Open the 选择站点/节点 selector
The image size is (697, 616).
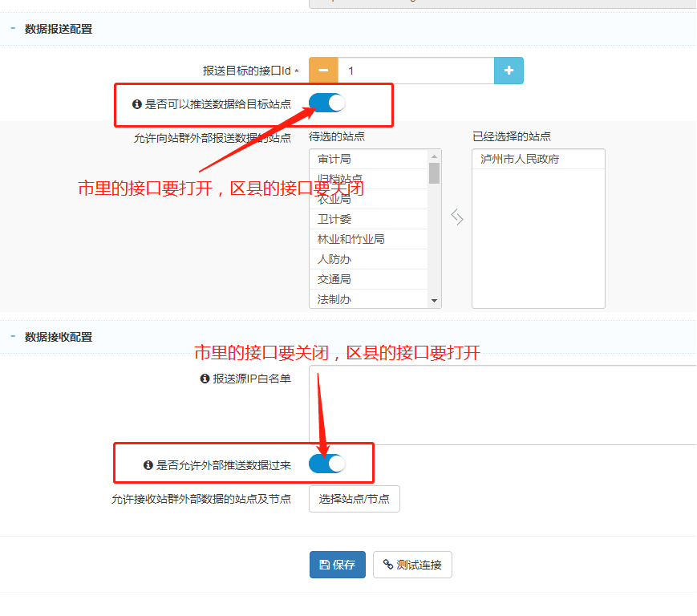[x=354, y=499]
